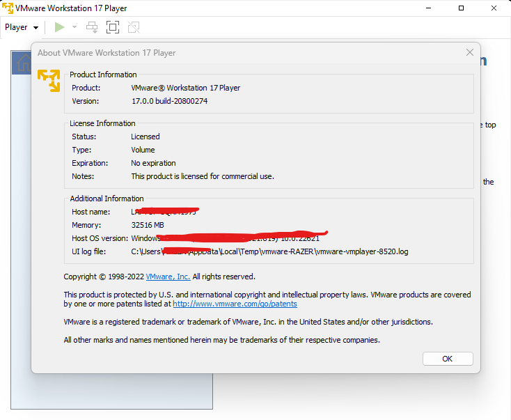Click Send Ctrl+Alt+Del toolbar icon

click(x=92, y=27)
